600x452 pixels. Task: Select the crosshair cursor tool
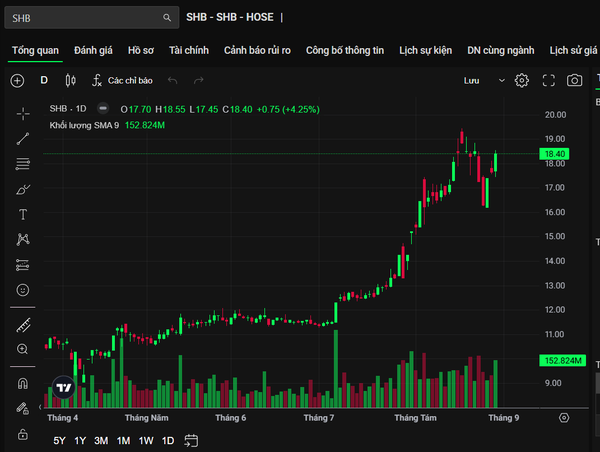[x=23, y=114]
